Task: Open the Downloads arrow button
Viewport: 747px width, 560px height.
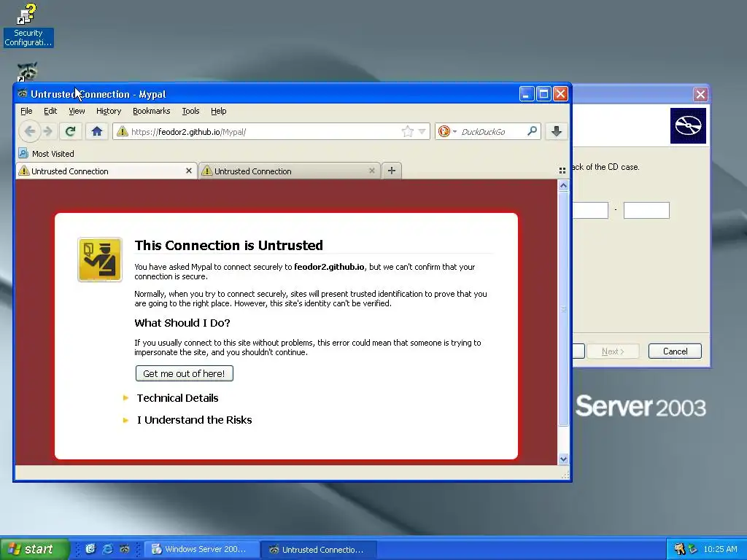Action: pyautogui.click(x=556, y=131)
